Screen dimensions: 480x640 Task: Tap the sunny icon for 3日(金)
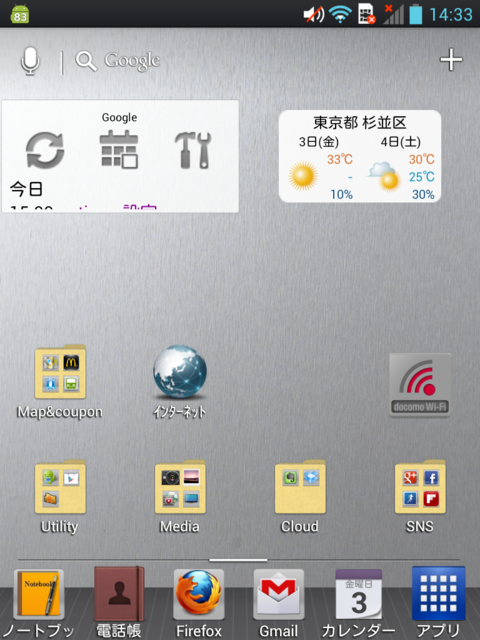coord(303,176)
